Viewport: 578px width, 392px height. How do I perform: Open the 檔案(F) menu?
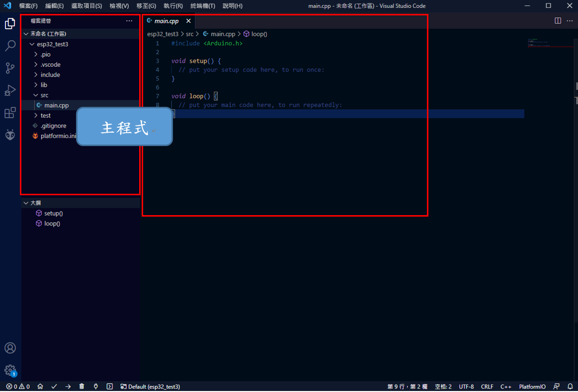[28, 6]
